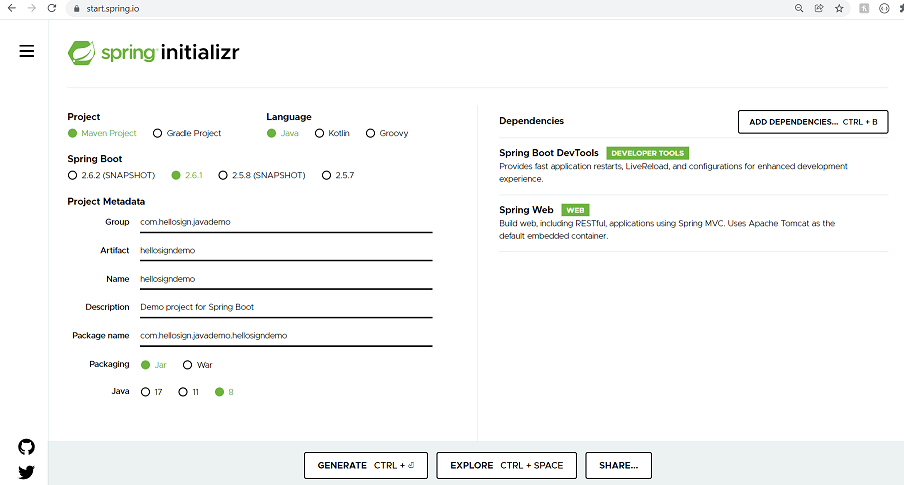904x485 pixels.
Task: Open the GitHub icon link
Action: (x=26, y=447)
